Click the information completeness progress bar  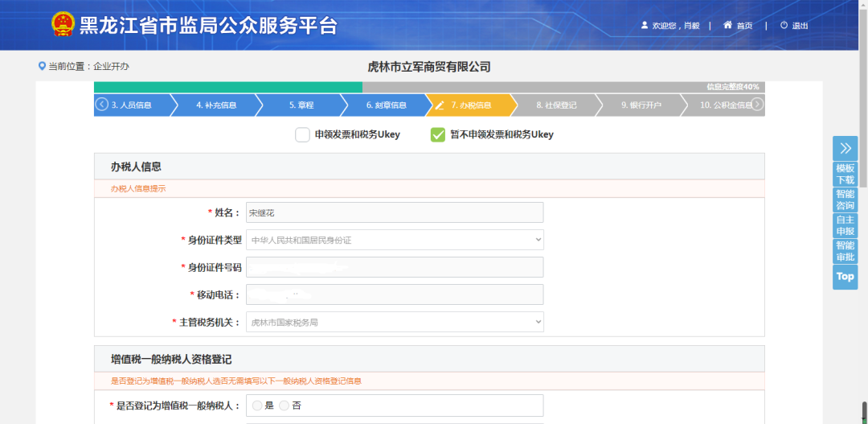point(429,87)
